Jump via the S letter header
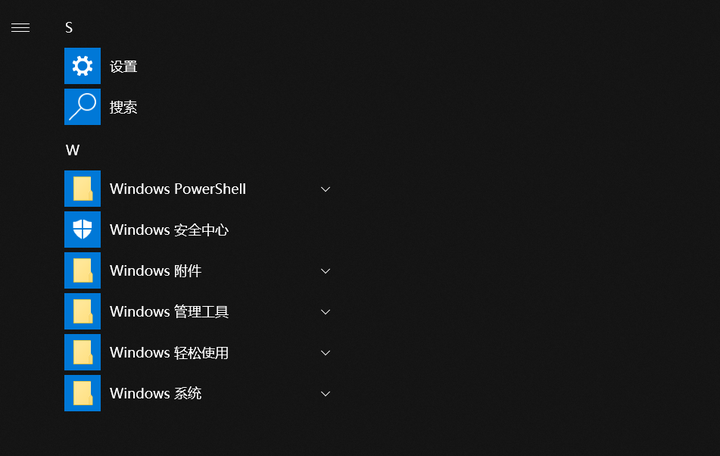720x456 pixels. (69, 28)
